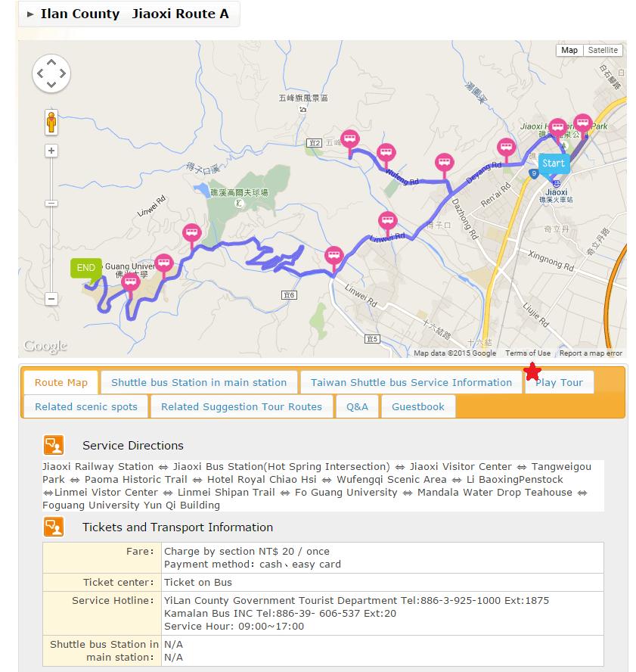Image resolution: width=636 pixels, height=672 pixels.
Task: Open the Play Tour tab
Action: [560, 382]
